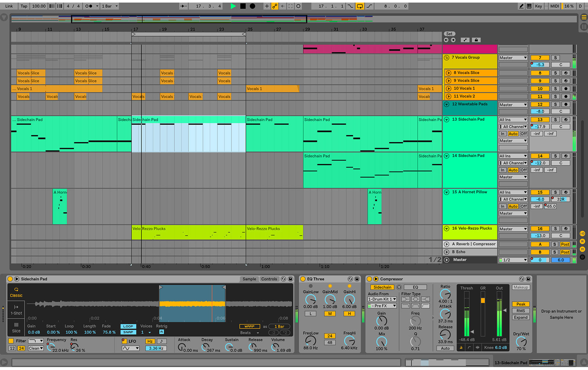
Task: Jump to previous locator arrow
Action: coord(446,40)
